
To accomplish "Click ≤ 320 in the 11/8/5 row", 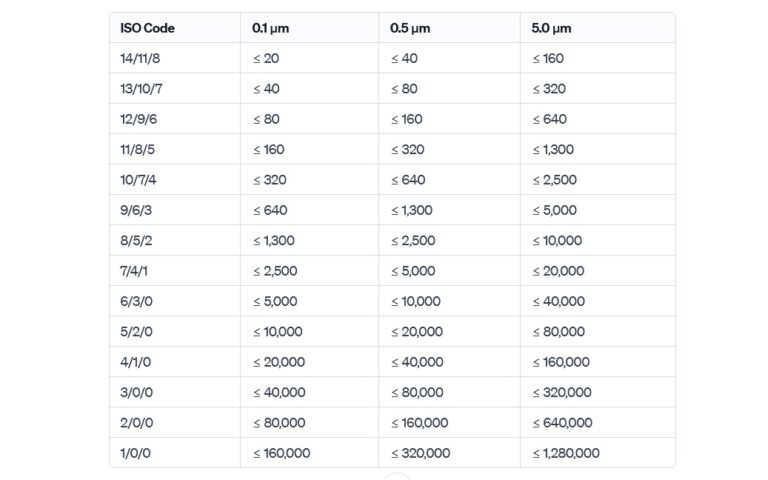I will click(x=408, y=149).
